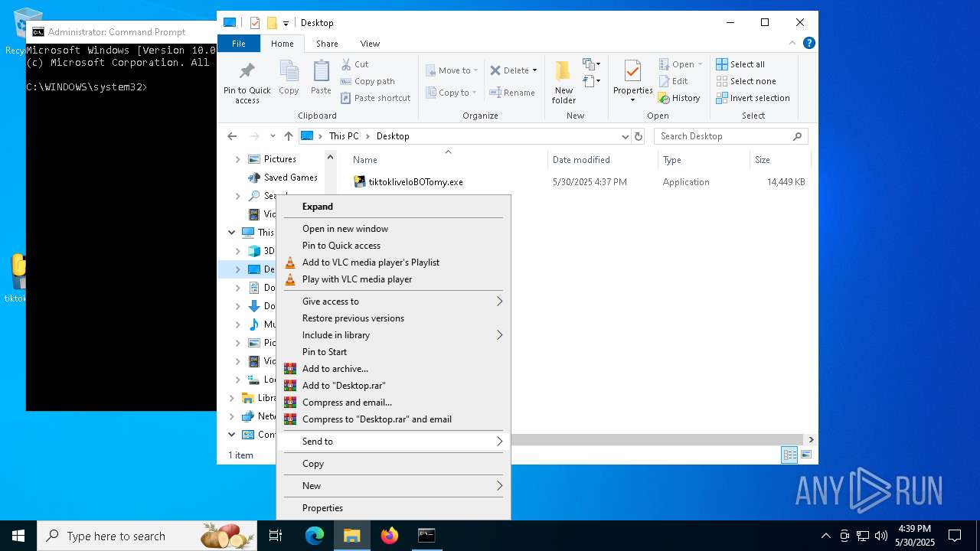This screenshot has height=551, width=980.
Task: Choose Pin to Start
Action: click(394, 352)
